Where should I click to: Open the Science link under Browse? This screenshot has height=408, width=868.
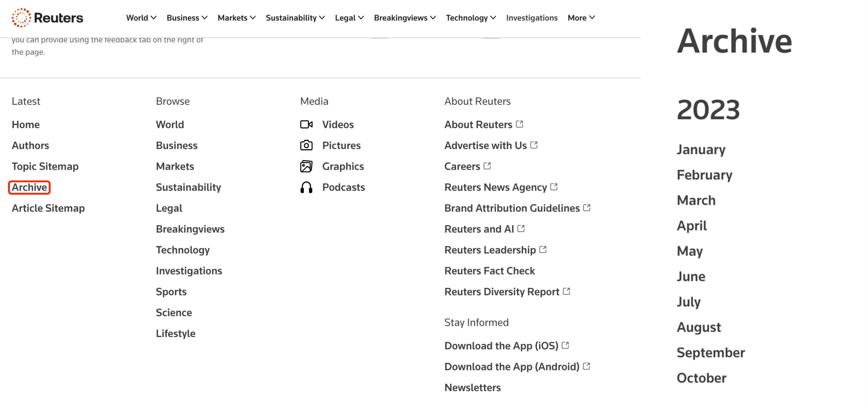point(174,312)
